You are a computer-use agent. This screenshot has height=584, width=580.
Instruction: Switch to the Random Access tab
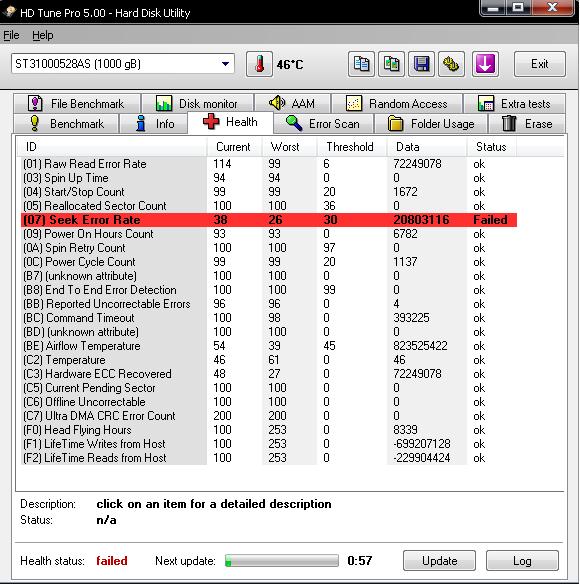[x=397, y=104]
